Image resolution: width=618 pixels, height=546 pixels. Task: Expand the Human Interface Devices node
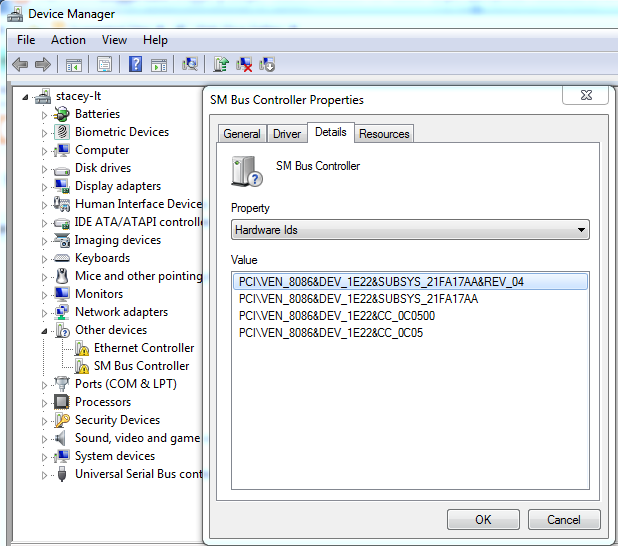point(44,205)
